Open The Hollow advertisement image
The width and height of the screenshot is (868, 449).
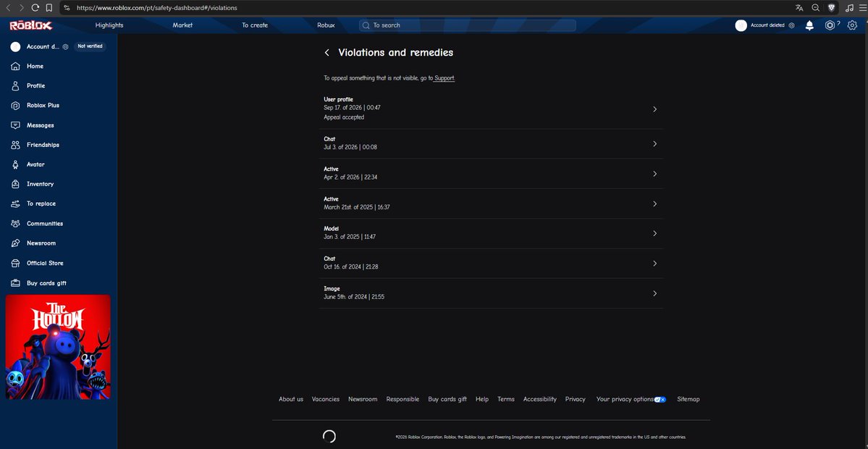[x=58, y=347]
